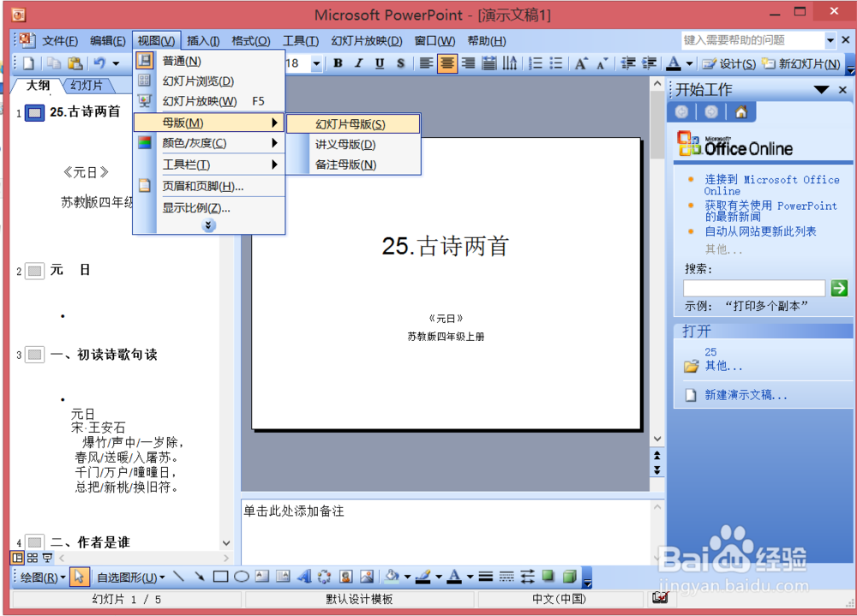Click the Insert Clip Art icon
The height and width of the screenshot is (616, 857).
(x=345, y=577)
